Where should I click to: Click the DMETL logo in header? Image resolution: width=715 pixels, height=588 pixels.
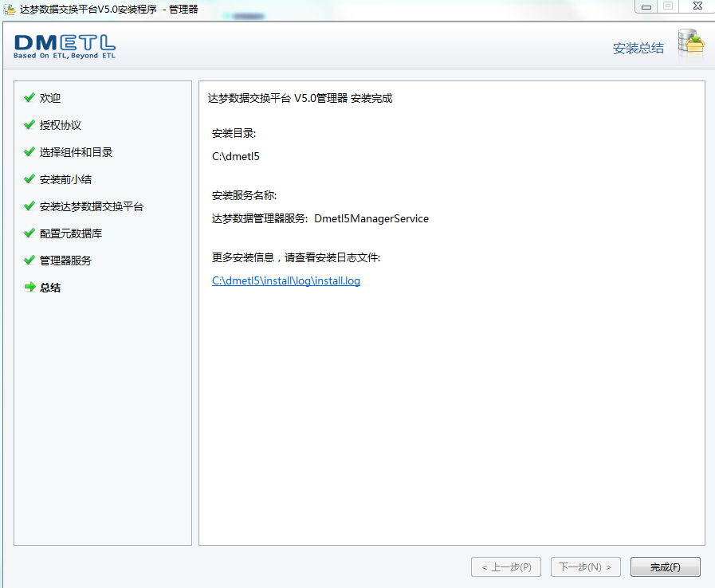[65, 46]
